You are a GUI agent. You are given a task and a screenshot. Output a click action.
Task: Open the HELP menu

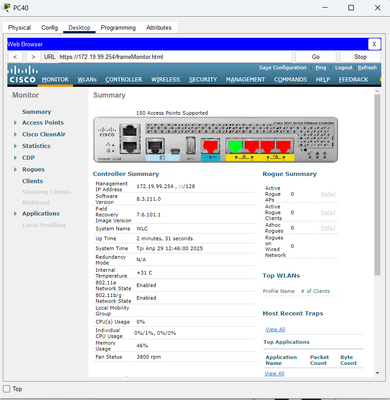click(323, 80)
